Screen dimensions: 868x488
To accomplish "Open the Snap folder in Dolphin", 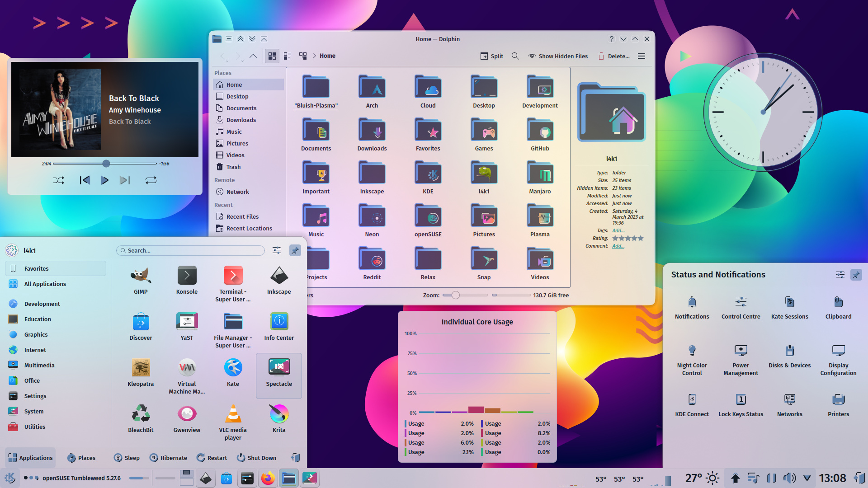I will 484,264.
